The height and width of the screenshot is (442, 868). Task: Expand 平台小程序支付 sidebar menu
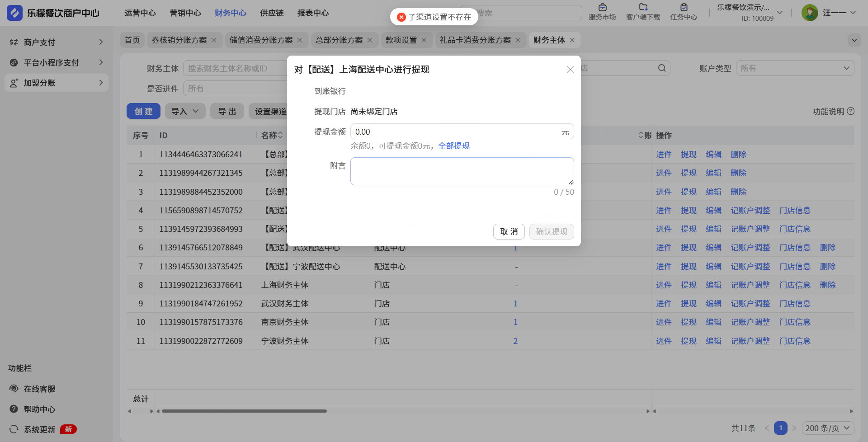pos(57,62)
